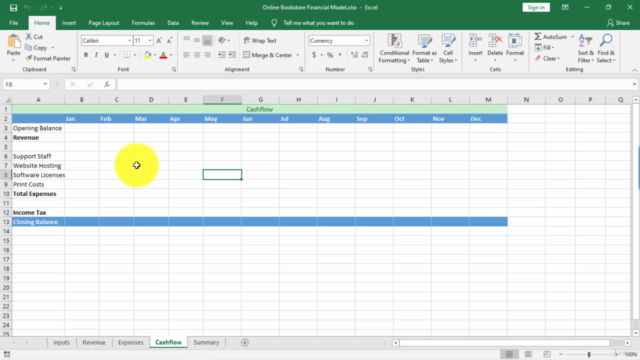The height and width of the screenshot is (360, 640).
Task: Open Cell Styles gallery
Action: point(448,49)
